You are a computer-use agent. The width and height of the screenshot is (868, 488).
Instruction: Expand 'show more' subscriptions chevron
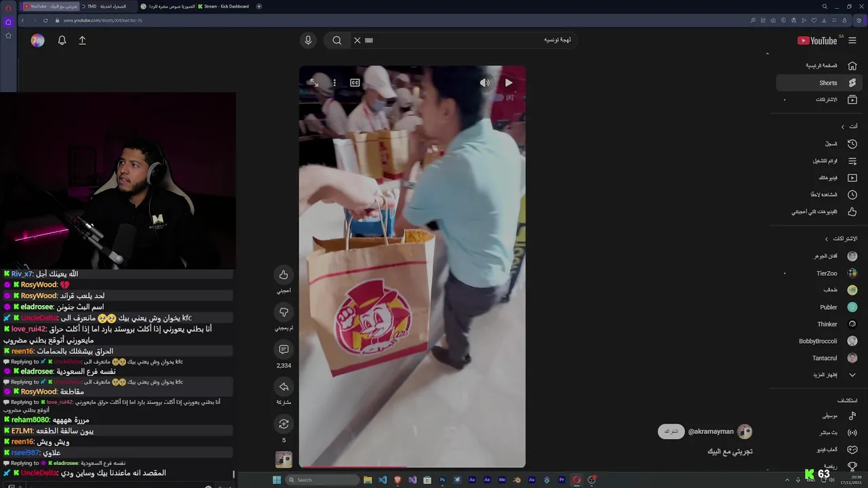click(852, 375)
